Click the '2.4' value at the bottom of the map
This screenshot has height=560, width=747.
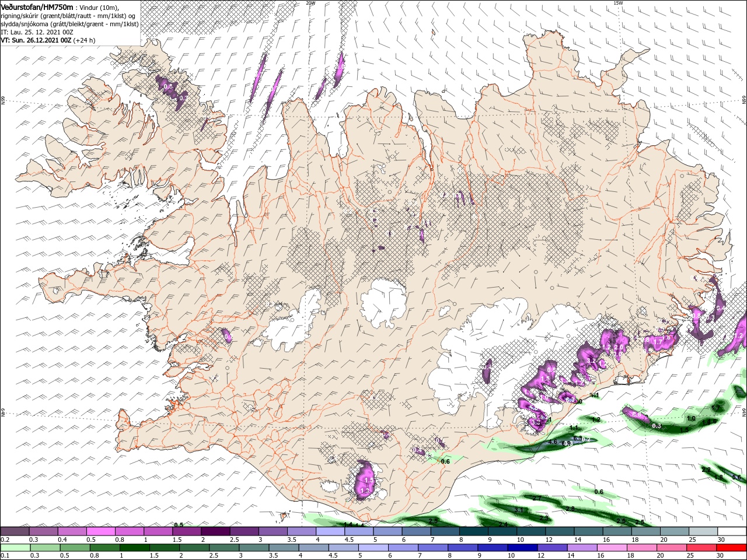click(503, 524)
